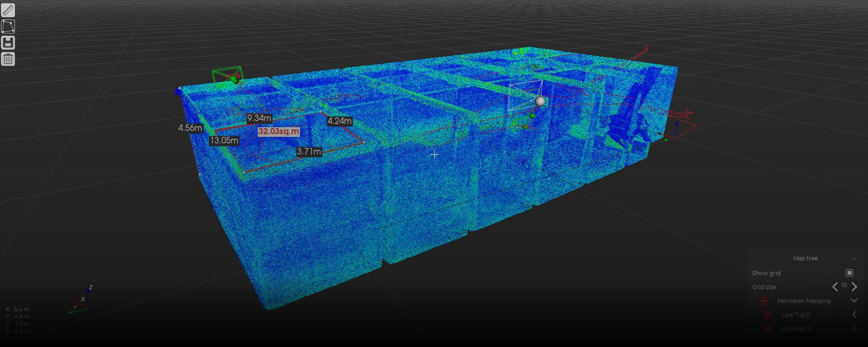
Task: Click the save floppy disk icon
Action: 8,43
